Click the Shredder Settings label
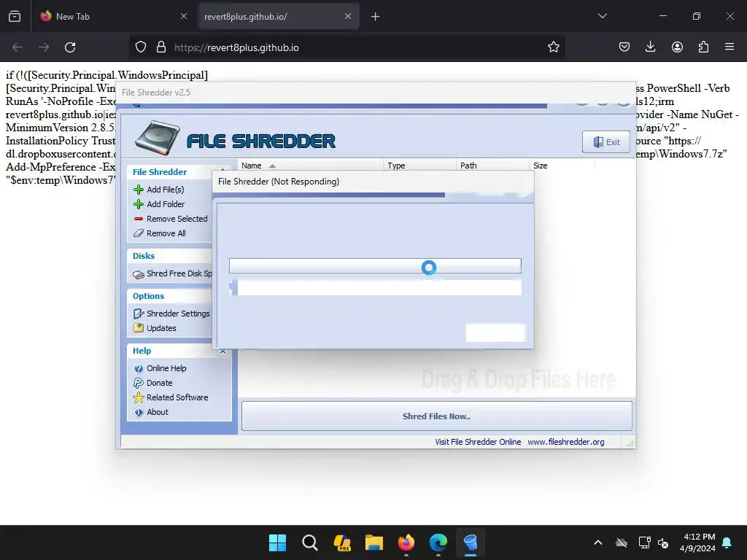The image size is (747, 560). coord(178,314)
